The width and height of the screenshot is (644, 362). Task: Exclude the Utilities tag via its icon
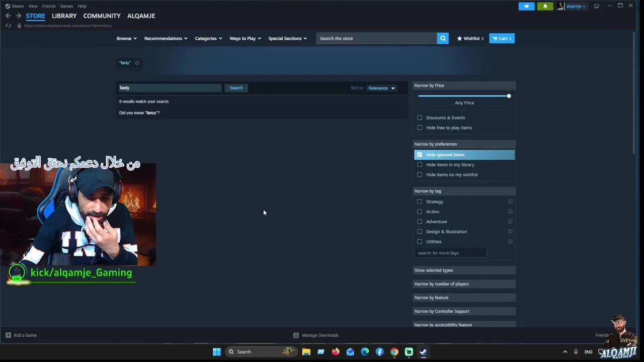pyautogui.click(x=510, y=242)
